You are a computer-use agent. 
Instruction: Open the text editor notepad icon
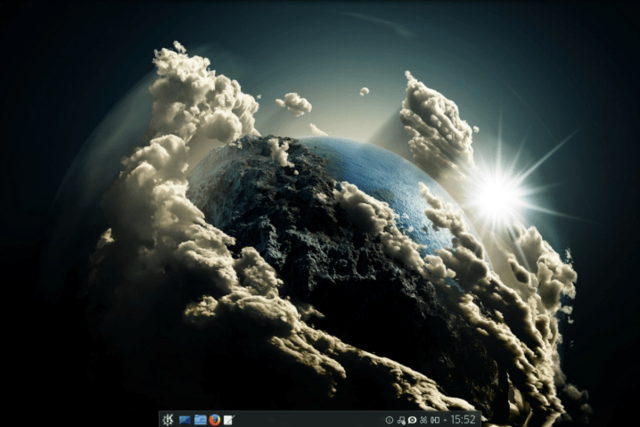229,420
